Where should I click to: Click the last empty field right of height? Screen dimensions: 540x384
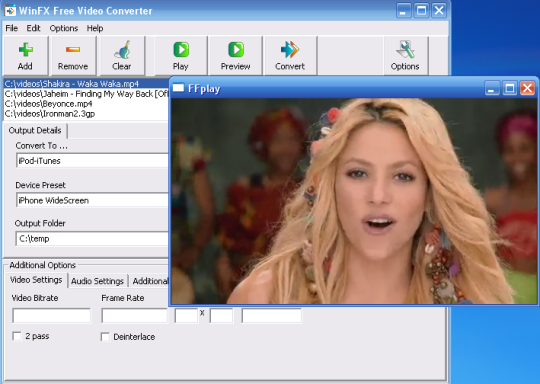coord(272,315)
